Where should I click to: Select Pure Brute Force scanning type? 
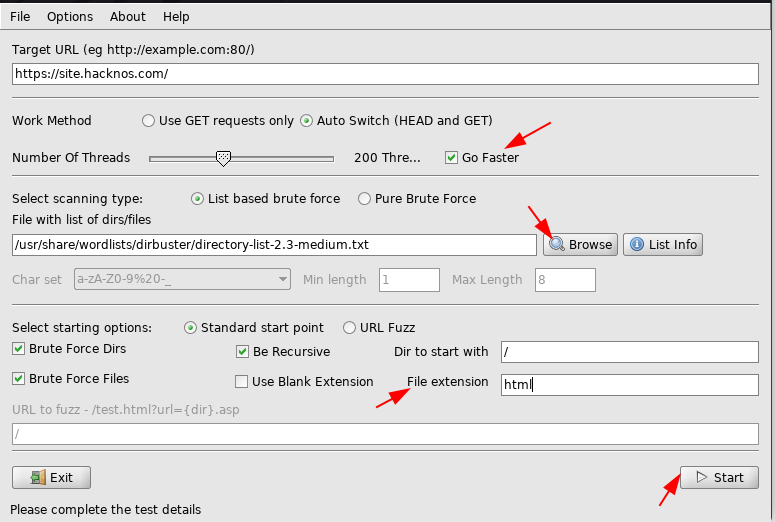pos(364,199)
